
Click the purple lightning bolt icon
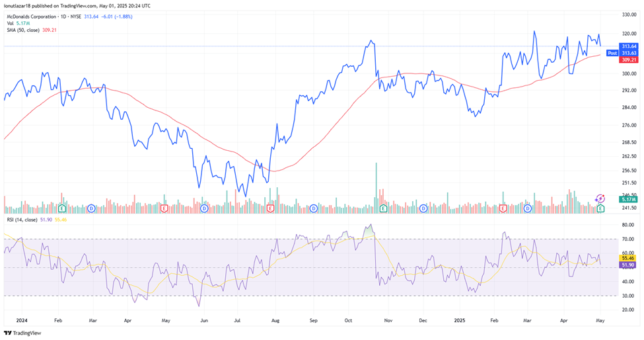[x=600, y=198]
